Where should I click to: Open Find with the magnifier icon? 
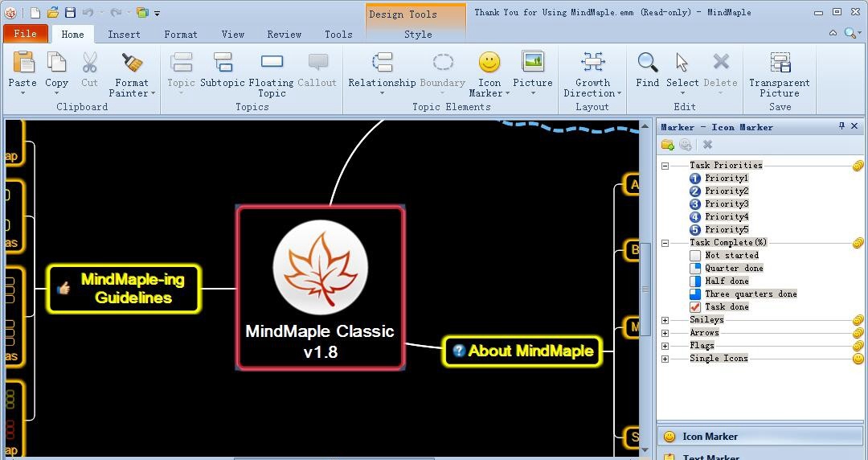click(647, 62)
